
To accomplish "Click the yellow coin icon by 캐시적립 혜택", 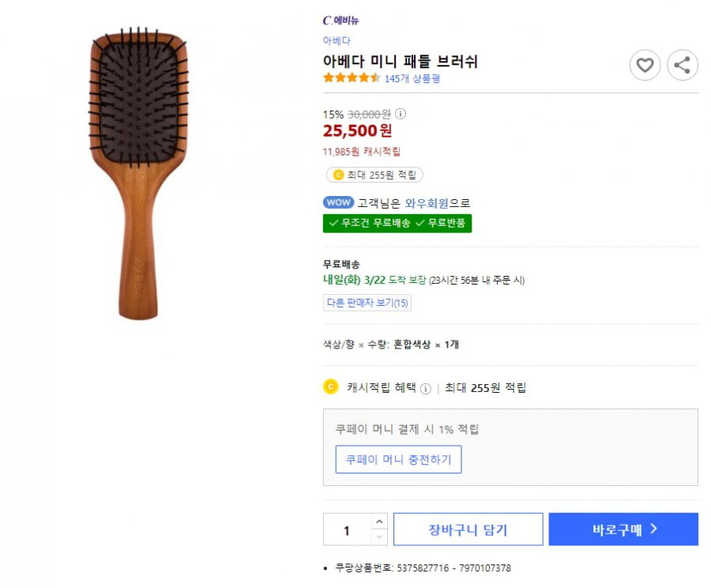I will [x=330, y=386].
